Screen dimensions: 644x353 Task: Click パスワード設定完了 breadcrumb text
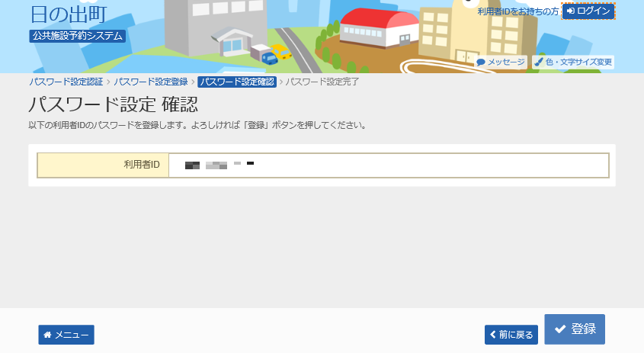tap(322, 82)
